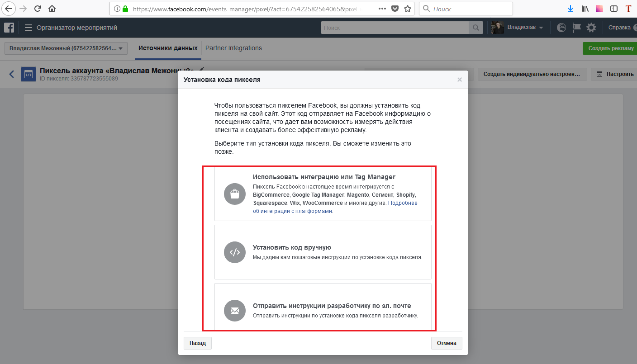Reload the current page in the browser
This screenshot has width=637, height=364.
(38, 9)
